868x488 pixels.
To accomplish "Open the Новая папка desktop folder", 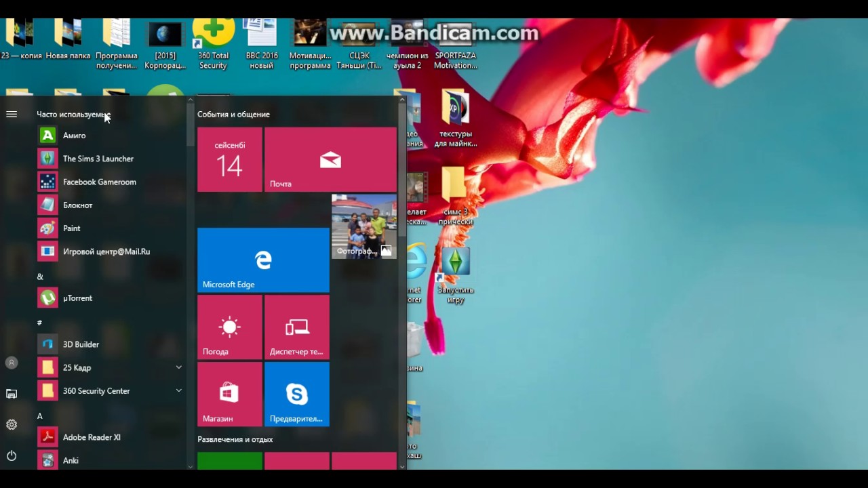I will pos(68,41).
